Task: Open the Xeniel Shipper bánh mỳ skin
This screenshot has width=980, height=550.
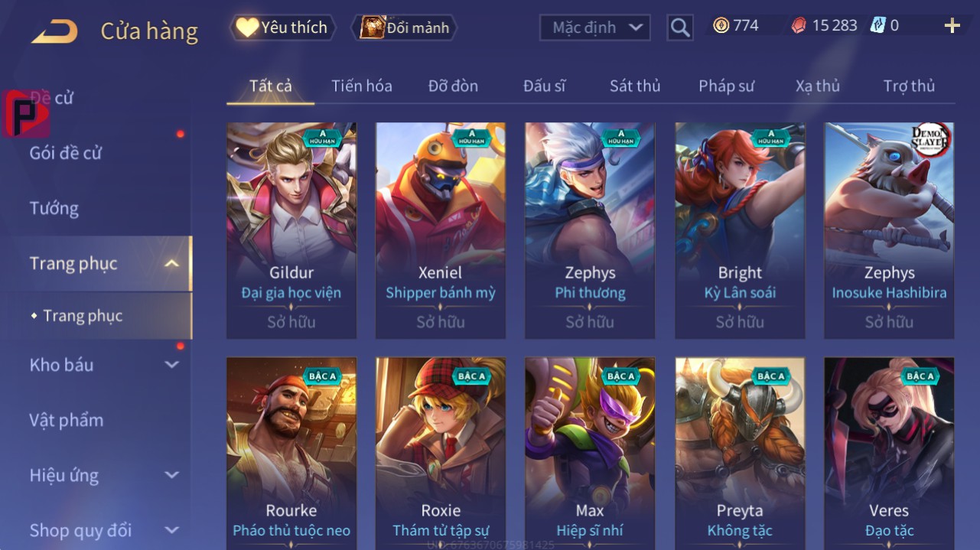Action: [x=441, y=230]
